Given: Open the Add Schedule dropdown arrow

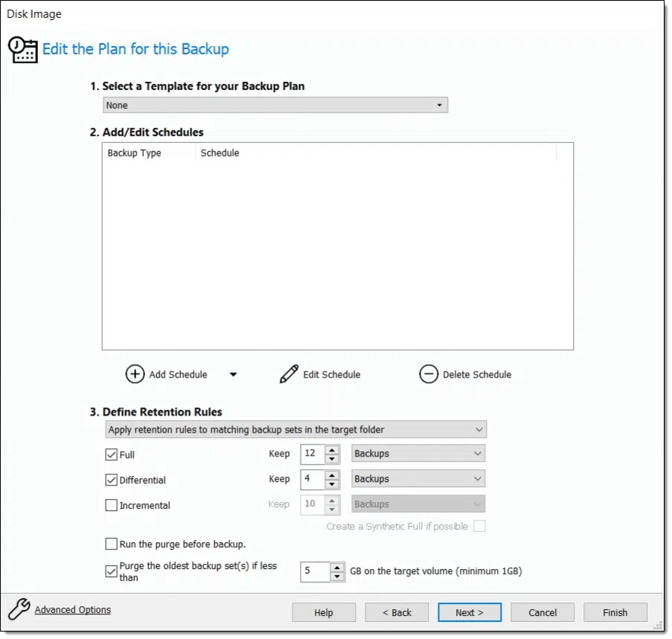Looking at the screenshot, I should [x=233, y=375].
